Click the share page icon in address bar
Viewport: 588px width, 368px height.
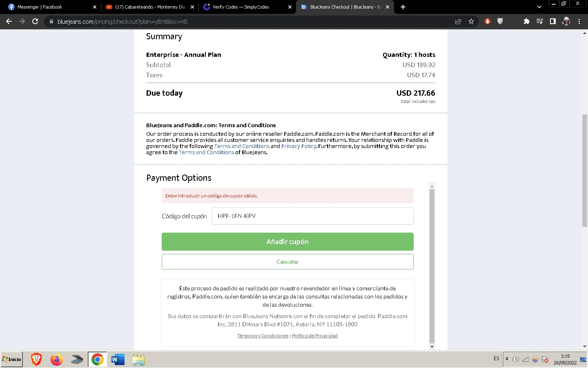(458, 21)
